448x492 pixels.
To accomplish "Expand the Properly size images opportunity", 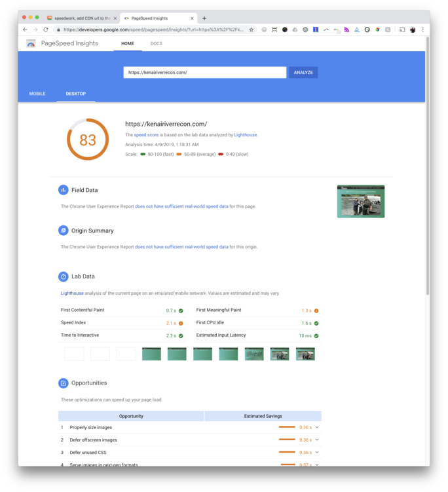I will point(317,427).
